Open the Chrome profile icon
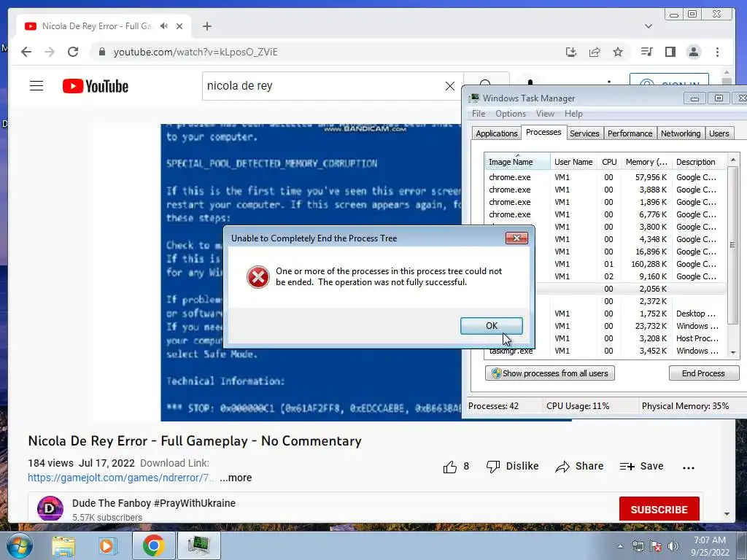This screenshot has width=747, height=560. 694,52
